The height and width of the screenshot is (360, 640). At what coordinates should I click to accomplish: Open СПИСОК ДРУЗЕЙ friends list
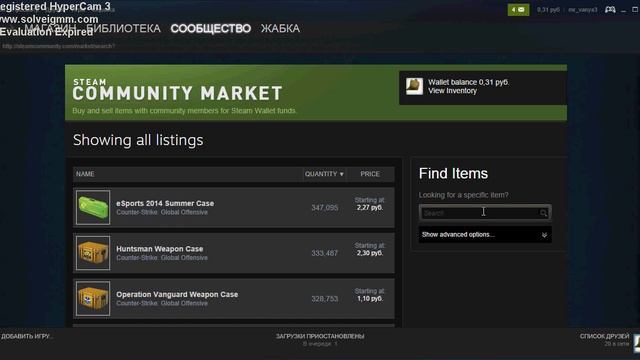pyautogui.click(x=604, y=336)
